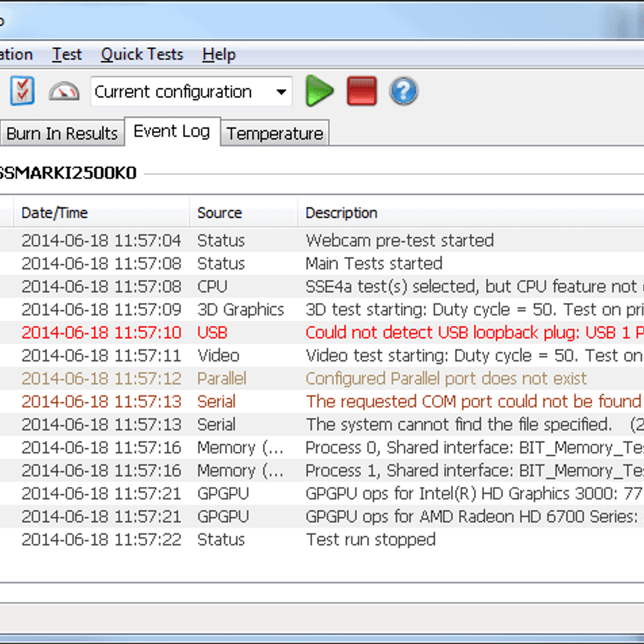This screenshot has width=644, height=644.
Task: Sort by the Source column header
Action: (244, 213)
